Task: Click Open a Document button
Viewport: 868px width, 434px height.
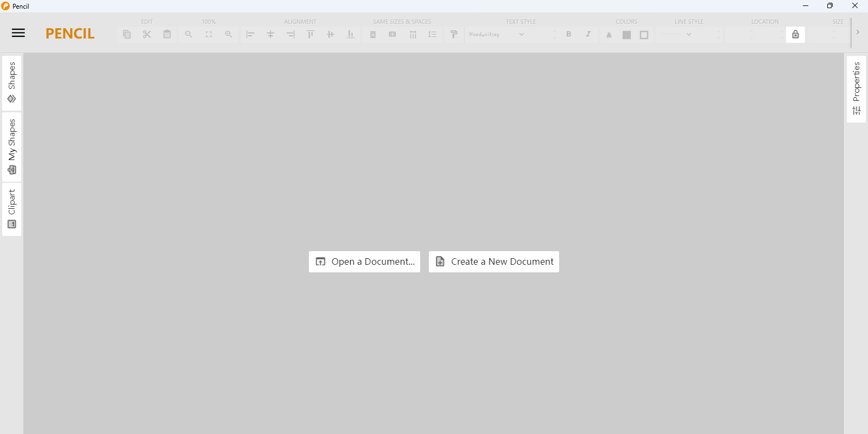Action: point(364,261)
